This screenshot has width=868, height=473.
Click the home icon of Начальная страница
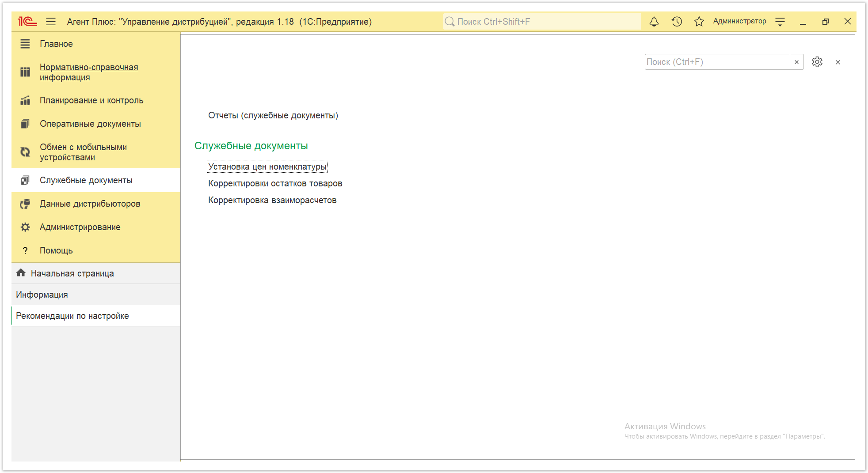[x=21, y=273]
